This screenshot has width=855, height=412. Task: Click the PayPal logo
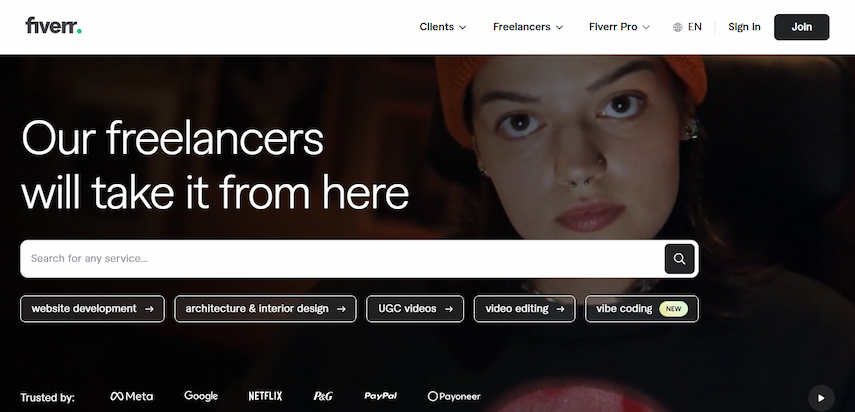tap(381, 396)
